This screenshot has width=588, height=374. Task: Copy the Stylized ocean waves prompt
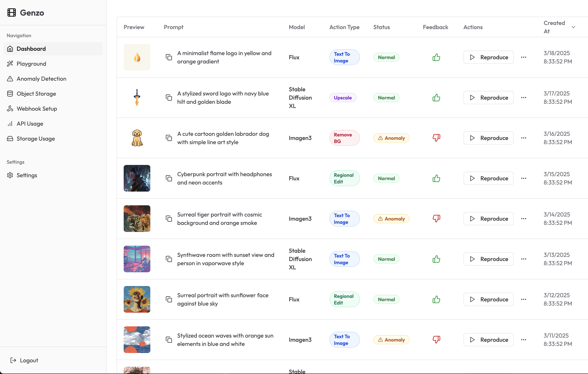tap(169, 340)
